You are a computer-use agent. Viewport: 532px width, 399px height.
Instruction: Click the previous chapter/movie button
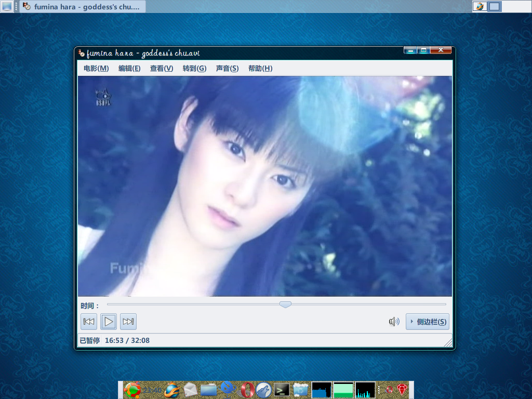point(88,321)
